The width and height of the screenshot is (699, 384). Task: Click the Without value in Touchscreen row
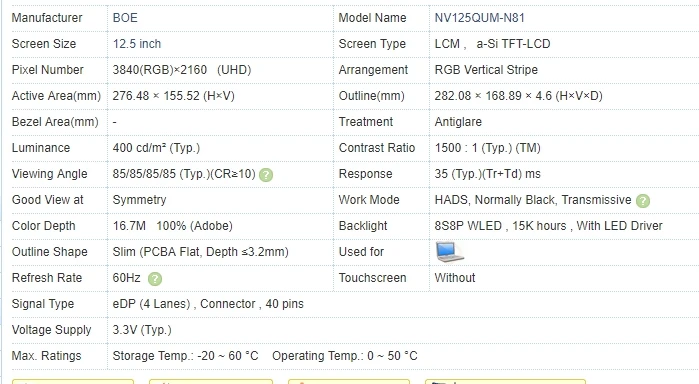point(455,278)
